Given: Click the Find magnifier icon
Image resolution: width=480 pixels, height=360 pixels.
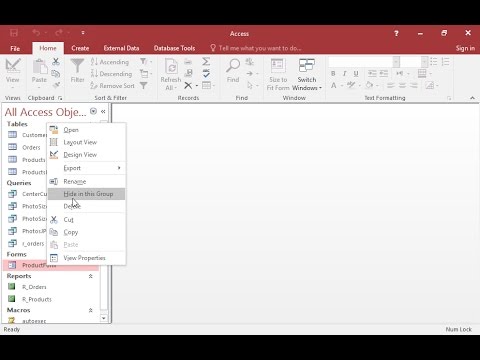Looking at the screenshot, I should coord(233,66).
